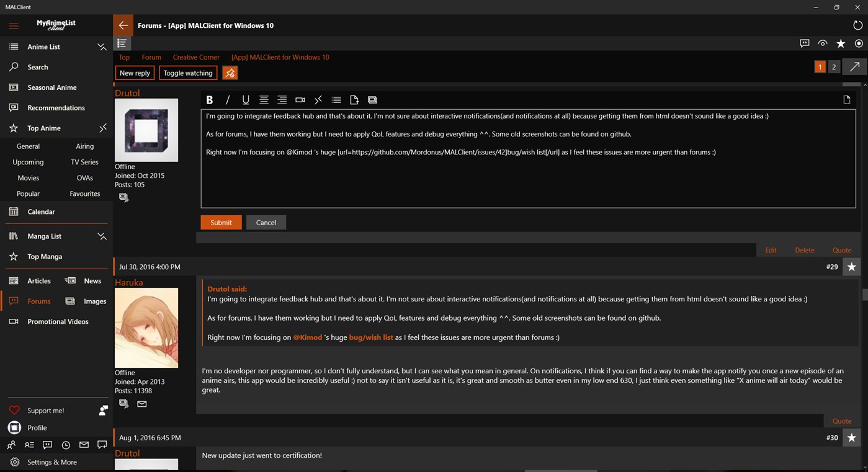Navigate to Creative Corner in the breadcrumb
Viewport: 868px width, 472px height.
tap(196, 56)
